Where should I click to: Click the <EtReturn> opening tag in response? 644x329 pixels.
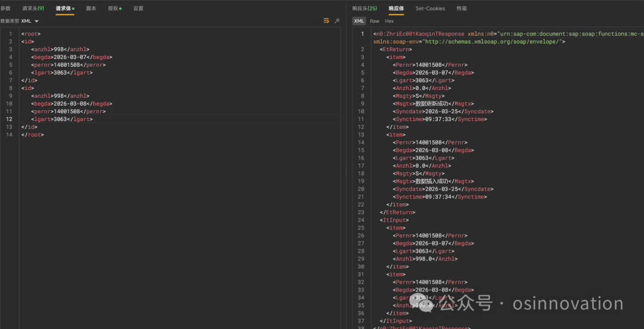click(x=396, y=49)
